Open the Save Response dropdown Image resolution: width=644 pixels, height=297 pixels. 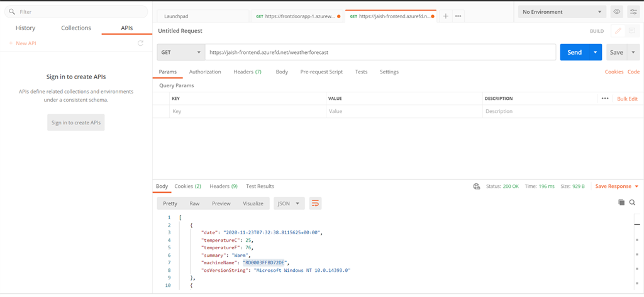(x=617, y=186)
